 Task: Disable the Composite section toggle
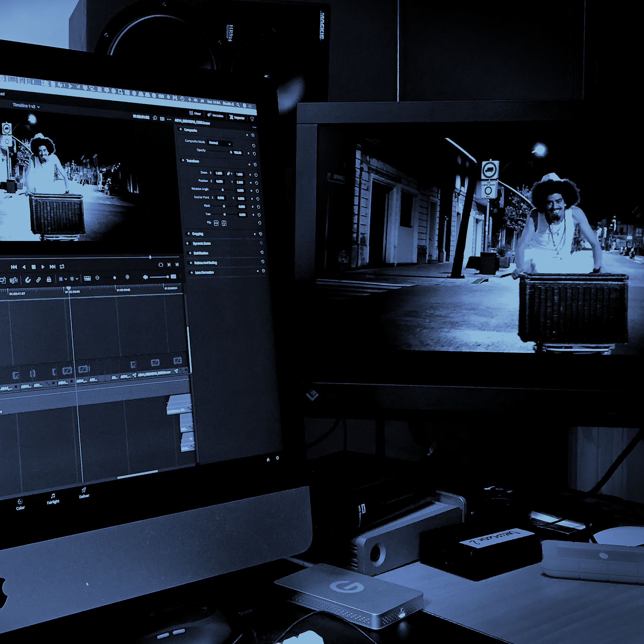[181, 129]
